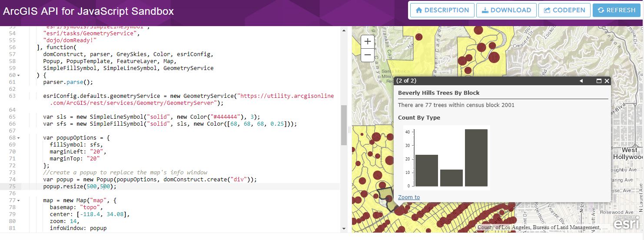Click line number 75 in gutter
This screenshot has width=644, height=240.
(12, 187)
